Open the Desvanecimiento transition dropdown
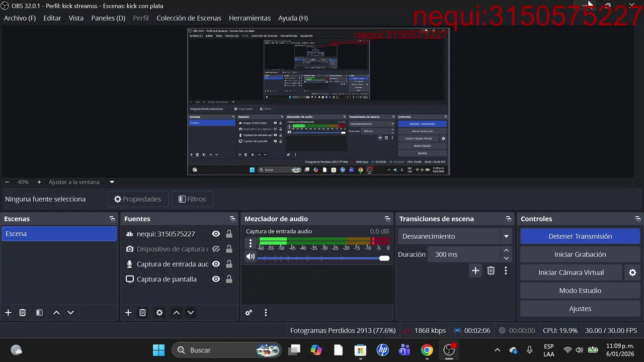 tap(455, 236)
